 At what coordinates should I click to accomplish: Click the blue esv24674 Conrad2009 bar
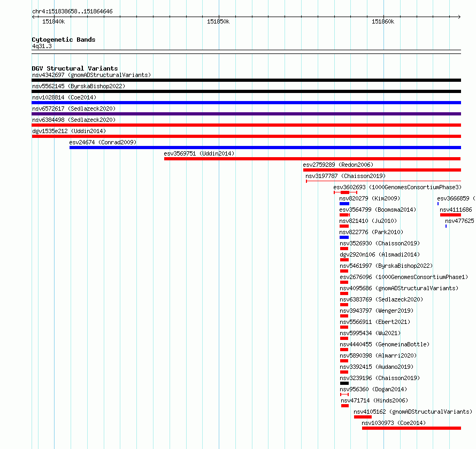point(265,148)
